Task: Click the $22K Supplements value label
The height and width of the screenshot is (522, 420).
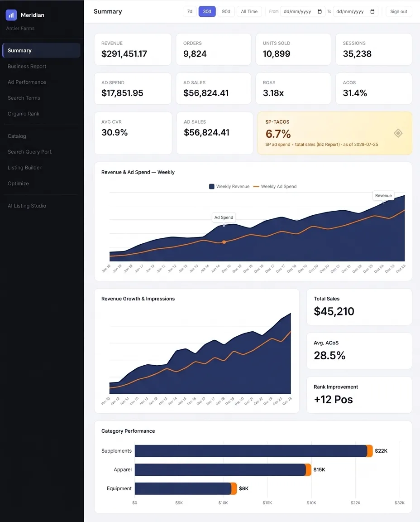Action: pos(381,451)
